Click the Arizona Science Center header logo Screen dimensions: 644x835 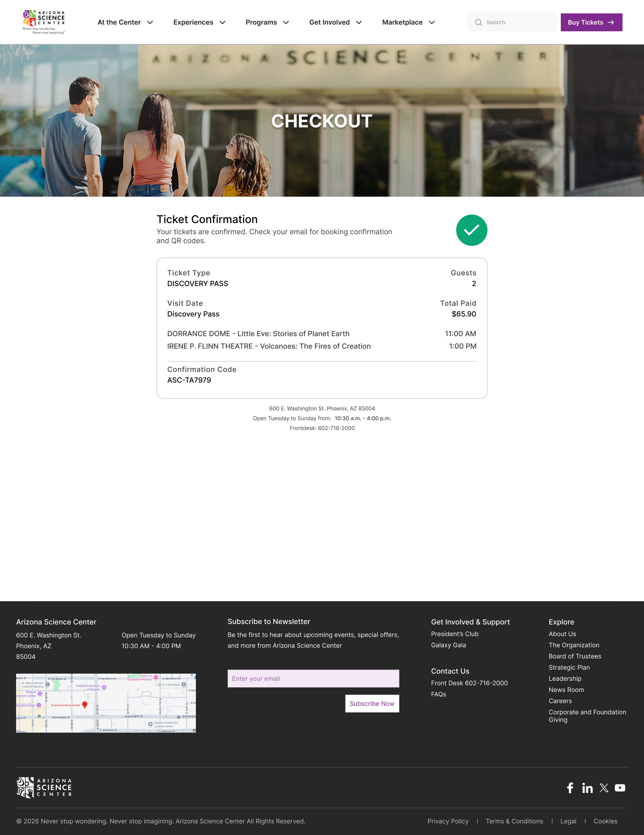(44, 22)
